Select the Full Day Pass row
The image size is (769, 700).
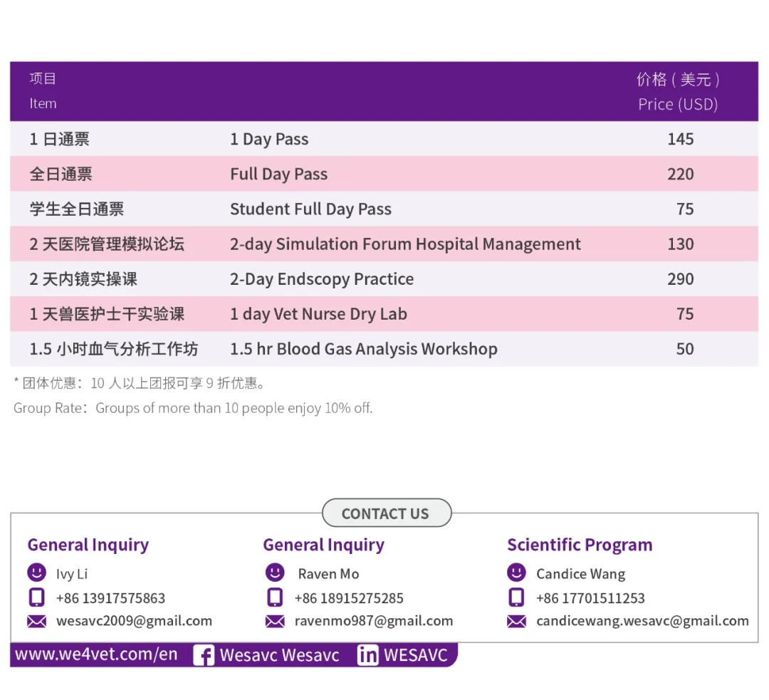pos(278,174)
